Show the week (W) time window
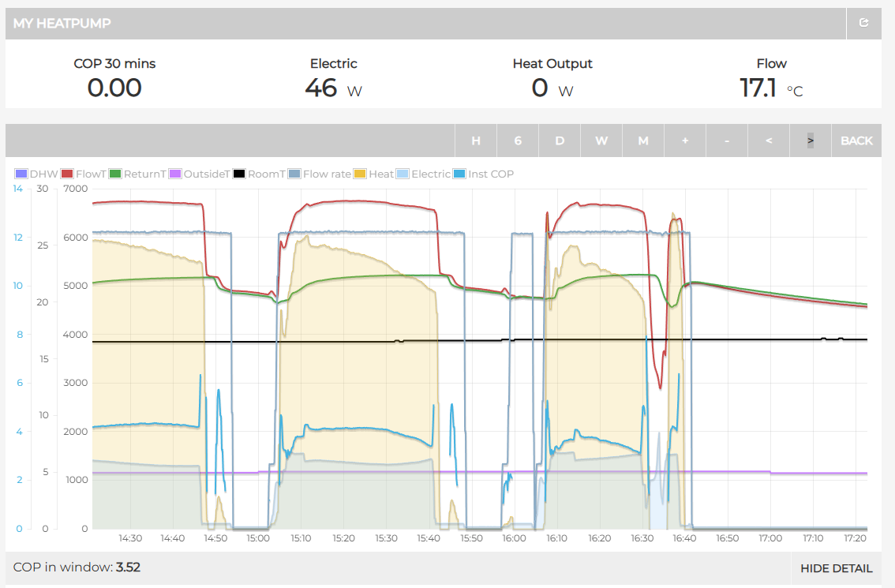 [x=601, y=140]
